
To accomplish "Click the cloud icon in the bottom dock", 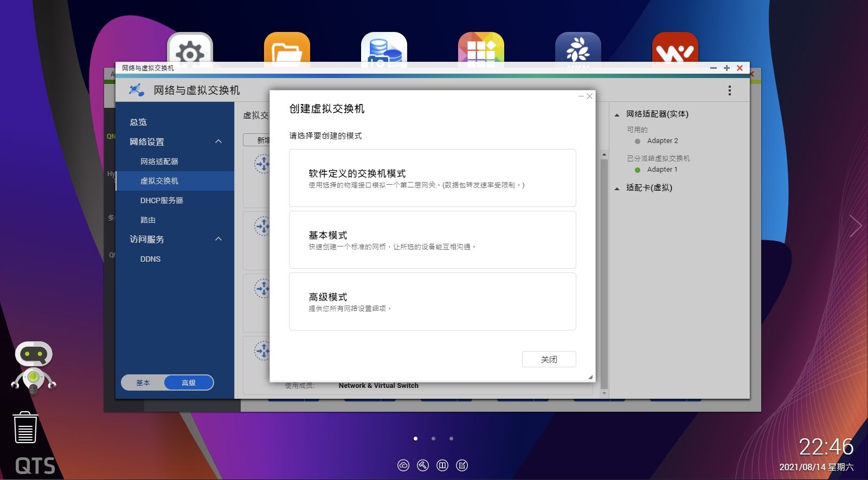I will click(x=403, y=465).
